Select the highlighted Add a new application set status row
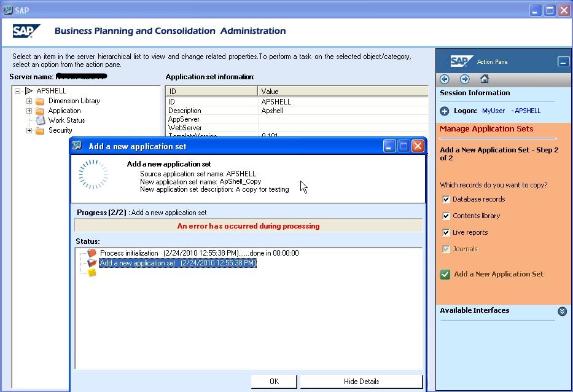The height and width of the screenshot is (392, 573). (x=177, y=263)
